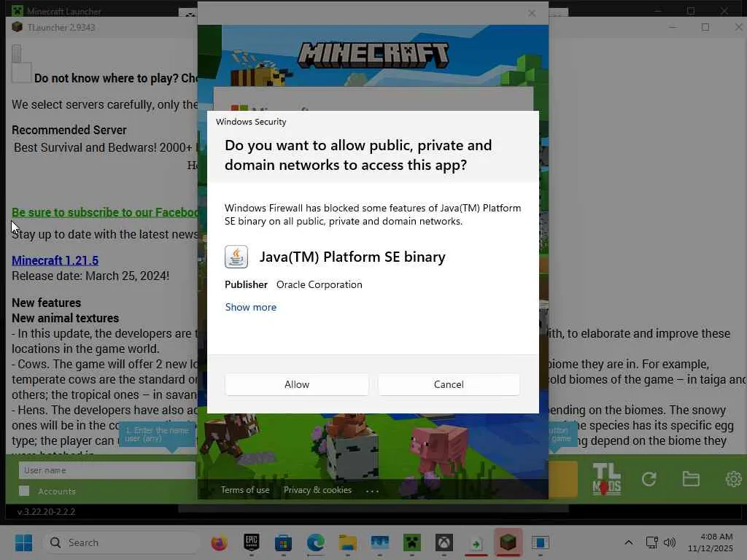Click the Oracle Corporation publisher text
This screenshot has height=560, width=747.
[320, 285]
